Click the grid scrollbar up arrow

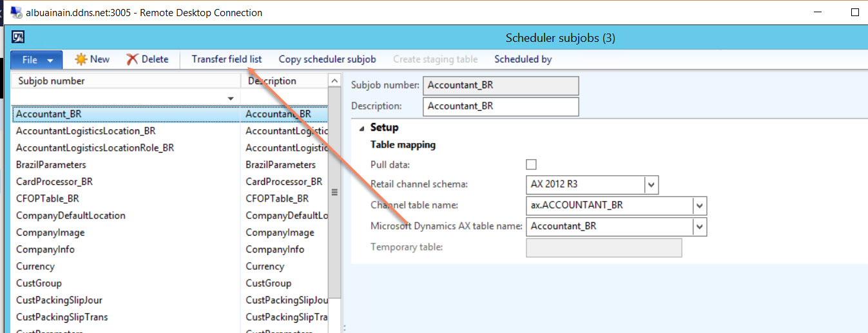point(334,81)
